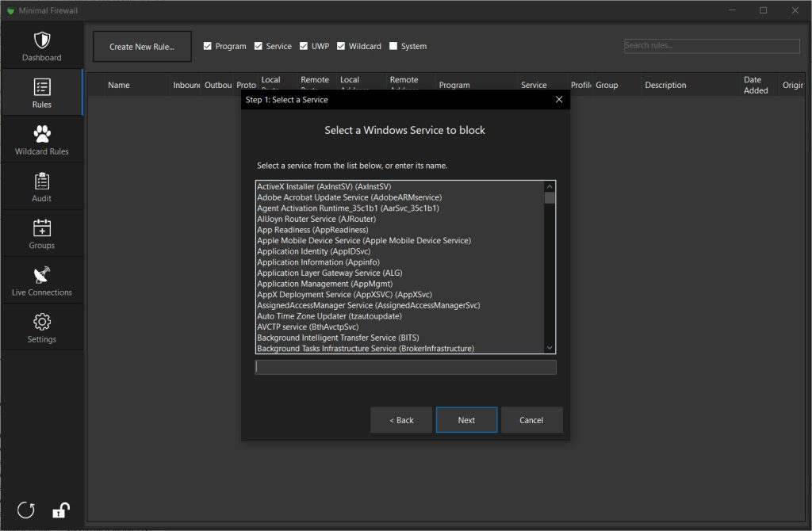The image size is (812, 531).
Task: Select Application Identity (AppIDSvc)
Action: tap(400, 251)
